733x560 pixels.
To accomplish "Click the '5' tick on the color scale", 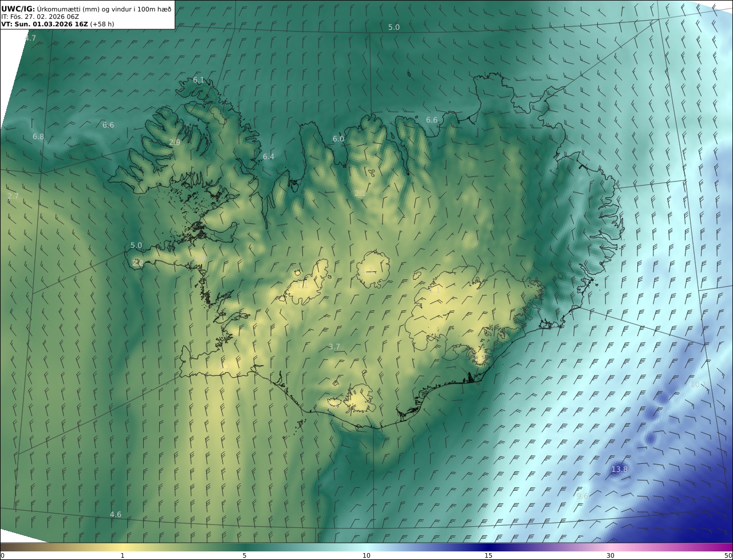I will [245, 555].
